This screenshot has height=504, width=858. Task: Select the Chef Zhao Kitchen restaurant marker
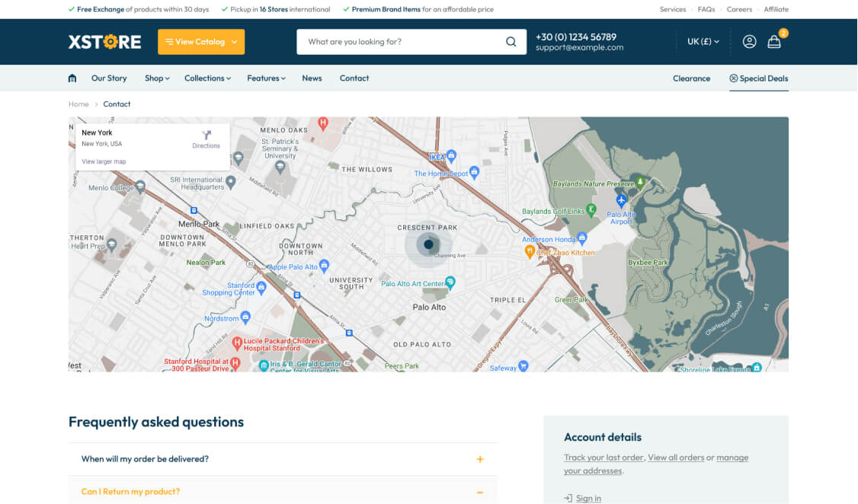click(530, 252)
